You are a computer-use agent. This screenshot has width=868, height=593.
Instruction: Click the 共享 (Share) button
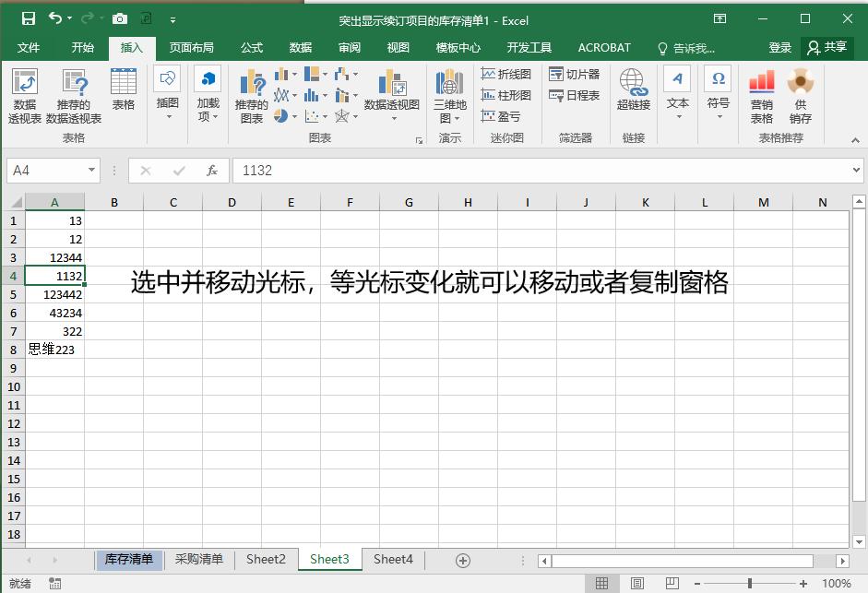(837, 47)
